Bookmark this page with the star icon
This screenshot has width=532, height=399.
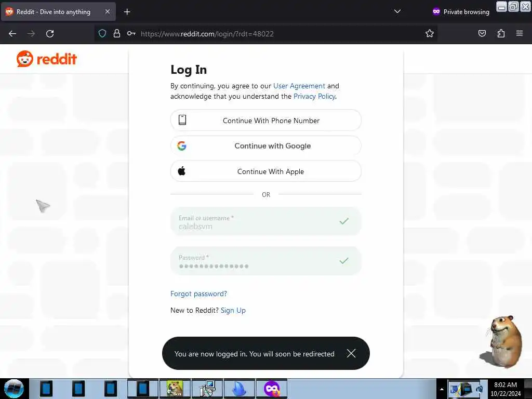pyautogui.click(x=430, y=34)
